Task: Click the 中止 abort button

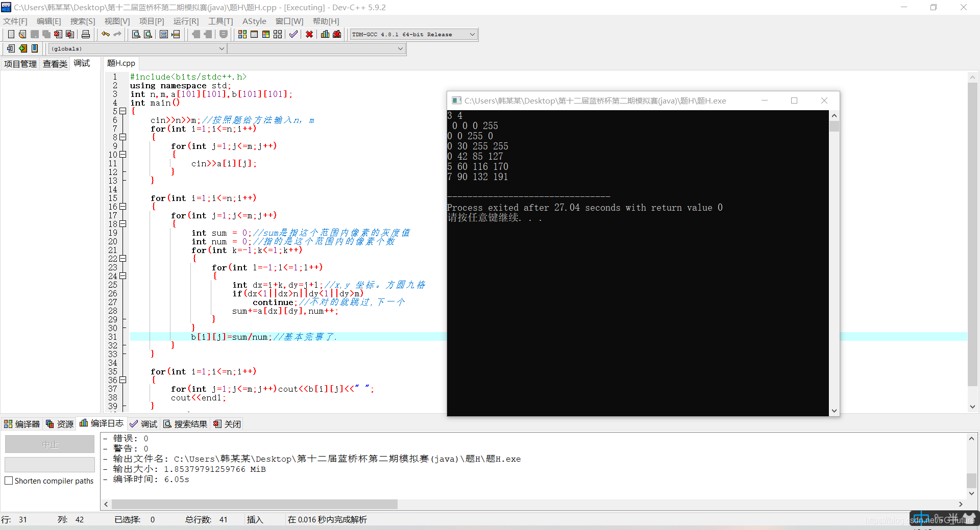Action: coord(50,444)
